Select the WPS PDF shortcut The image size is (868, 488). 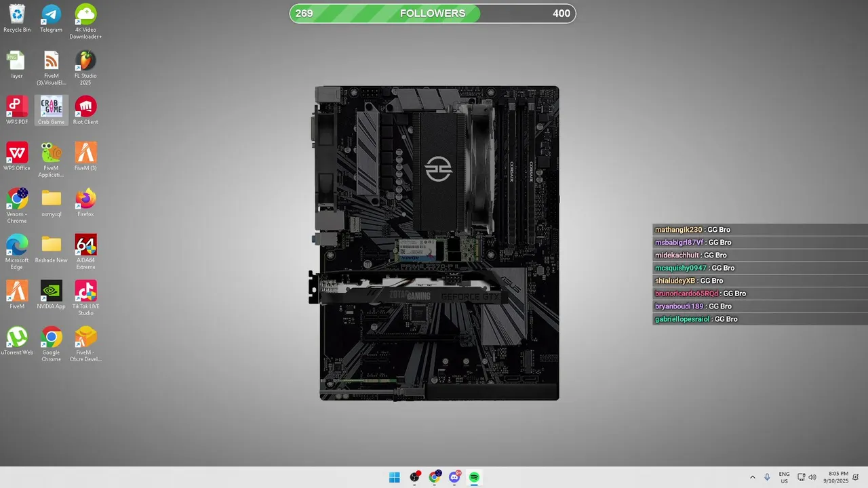17,111
